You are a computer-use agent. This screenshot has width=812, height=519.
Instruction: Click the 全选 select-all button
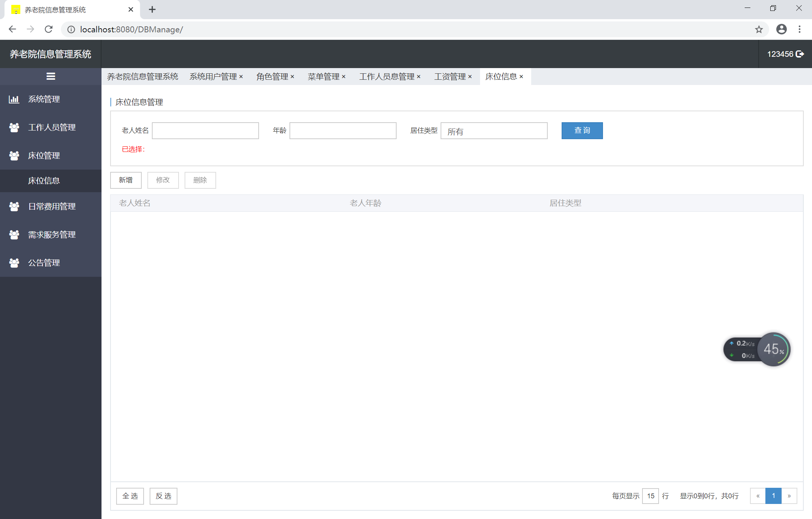coord(130,496)
